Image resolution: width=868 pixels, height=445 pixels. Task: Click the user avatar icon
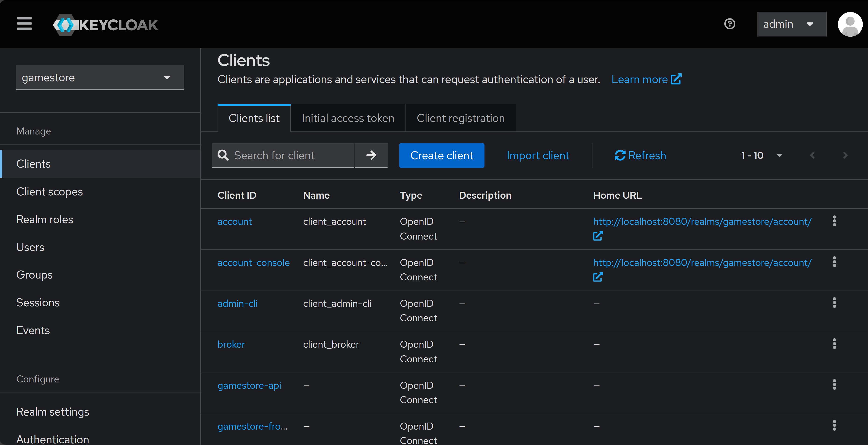(850, 24)
